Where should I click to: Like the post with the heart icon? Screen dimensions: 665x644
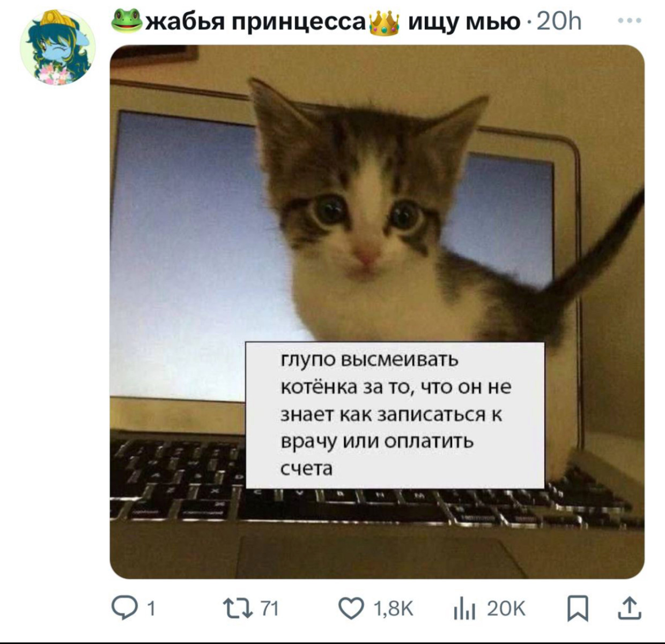(351, 609)
